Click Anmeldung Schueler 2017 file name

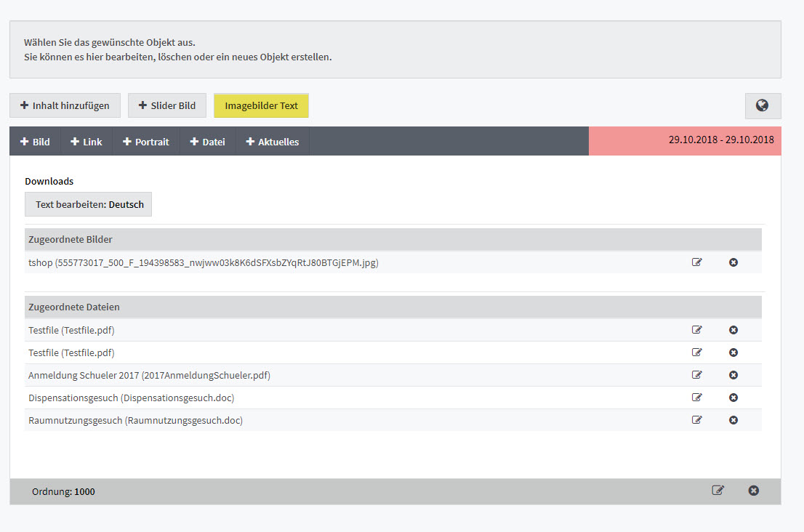click(149, 376)
